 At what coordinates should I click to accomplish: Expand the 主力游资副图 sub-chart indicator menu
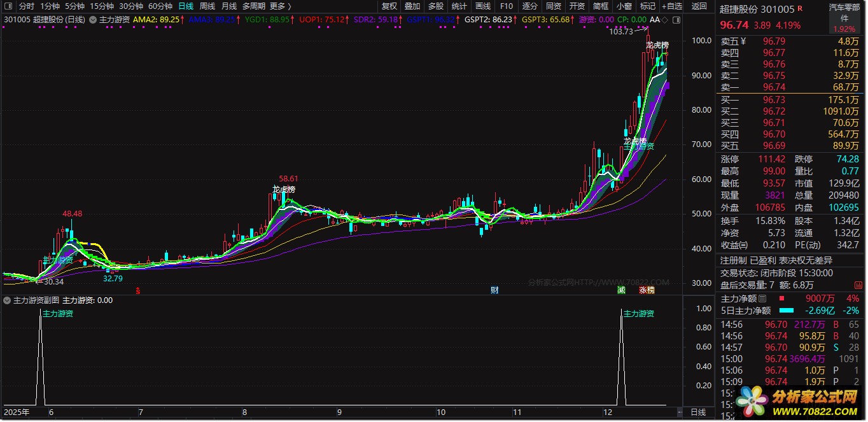(x=8, y=300)
